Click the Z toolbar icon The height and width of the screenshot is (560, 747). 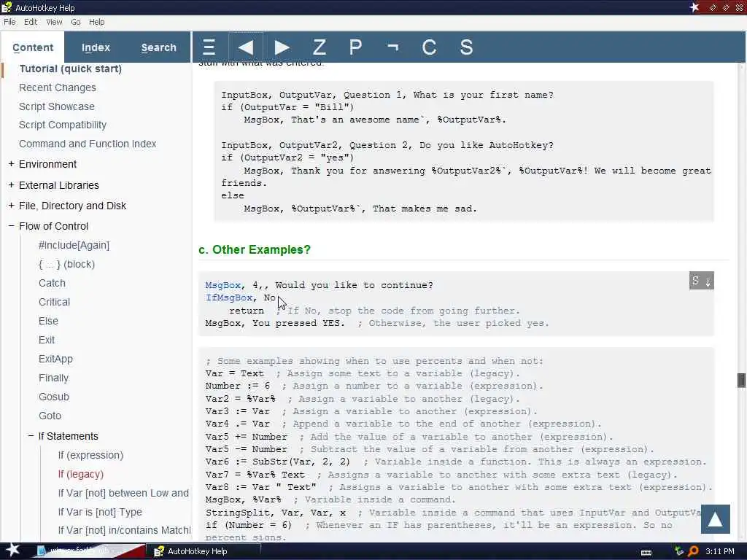320,47
